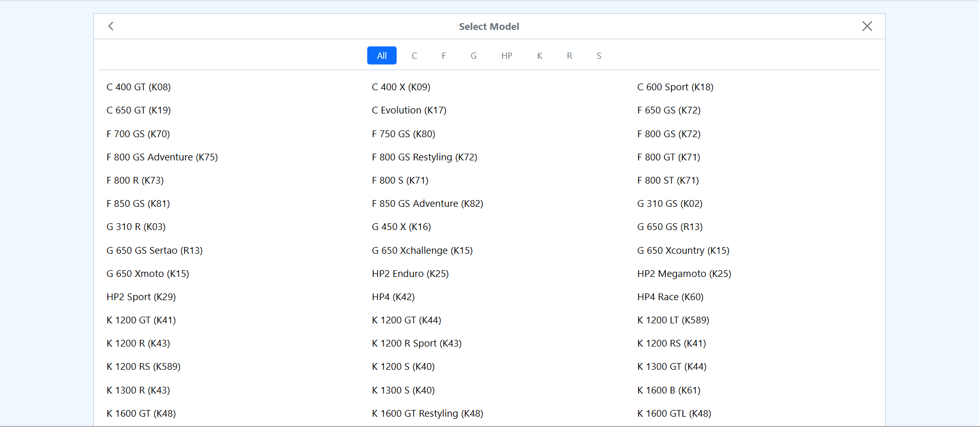The width and height of the screenshot is (980, 427).
Task: Select C 650 GT (K19)
Action: point(139,110)
